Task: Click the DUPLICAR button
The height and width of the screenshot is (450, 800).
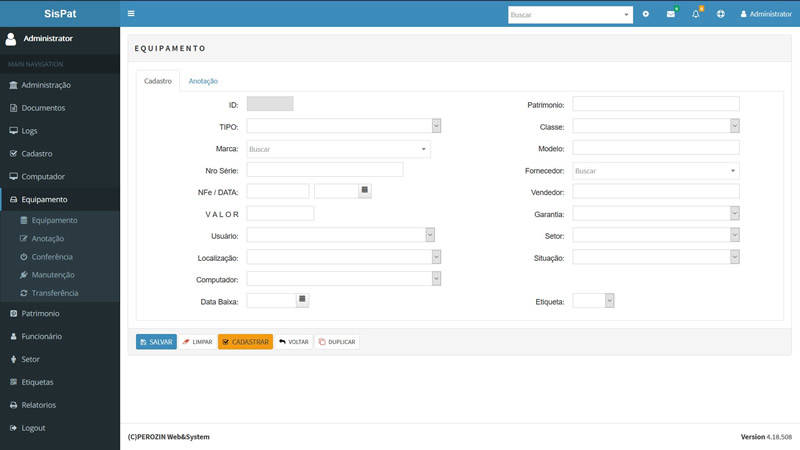Action: 337,342
